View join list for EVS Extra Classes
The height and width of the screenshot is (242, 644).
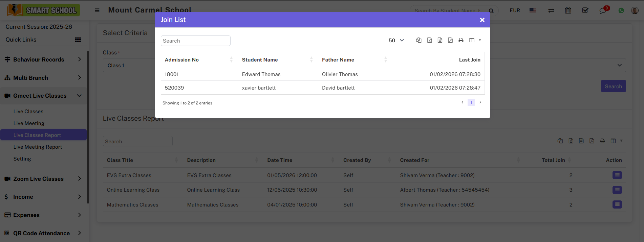617,175
